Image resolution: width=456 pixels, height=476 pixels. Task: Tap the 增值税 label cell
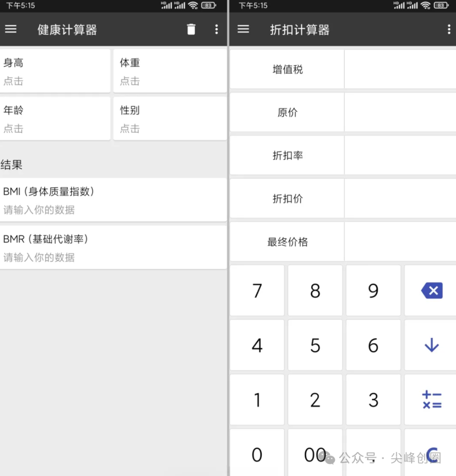287,69
